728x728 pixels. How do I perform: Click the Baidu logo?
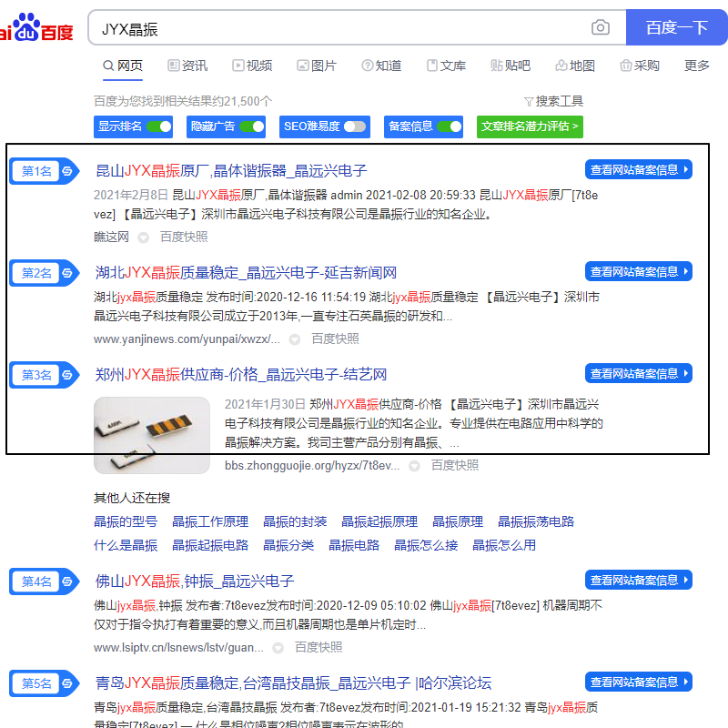pos(36,27)
